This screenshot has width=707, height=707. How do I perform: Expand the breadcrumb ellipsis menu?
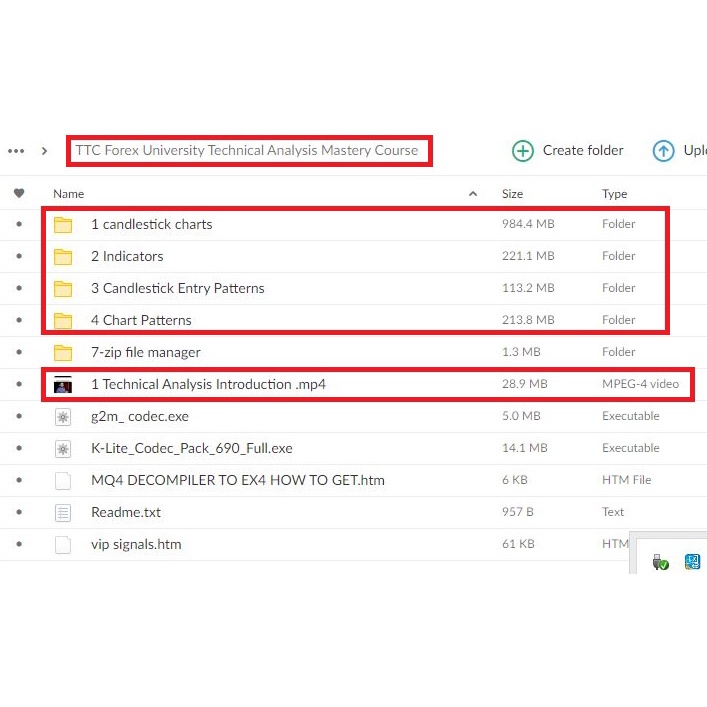point(16,151)
